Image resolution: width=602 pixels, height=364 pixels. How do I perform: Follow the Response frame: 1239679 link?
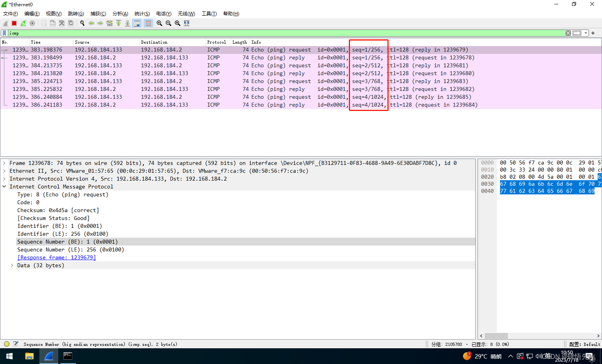coord(57,257)
